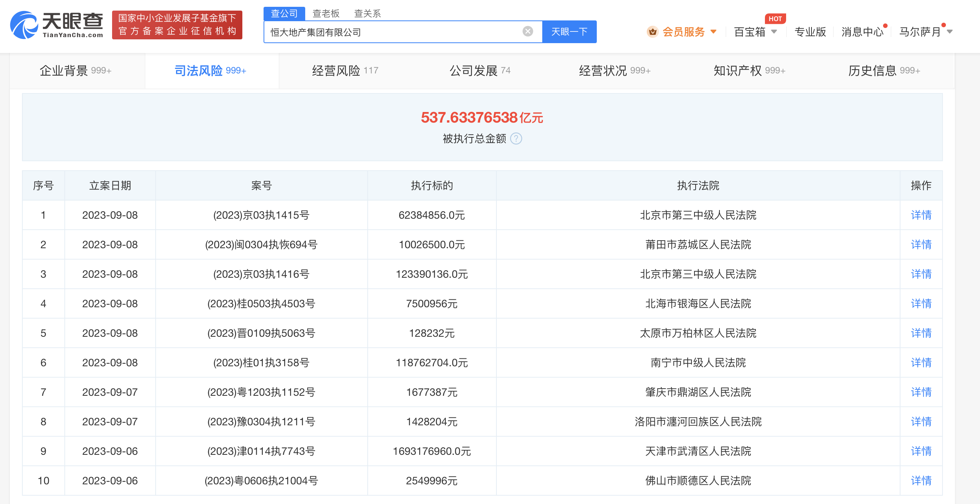Click the 天眼一下 search button

pos(569,31)
